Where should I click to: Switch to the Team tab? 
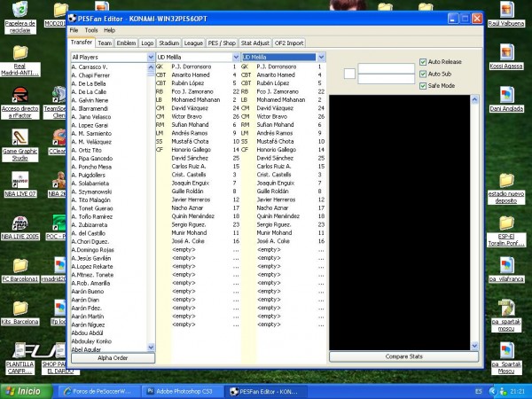tap(105, 43)
